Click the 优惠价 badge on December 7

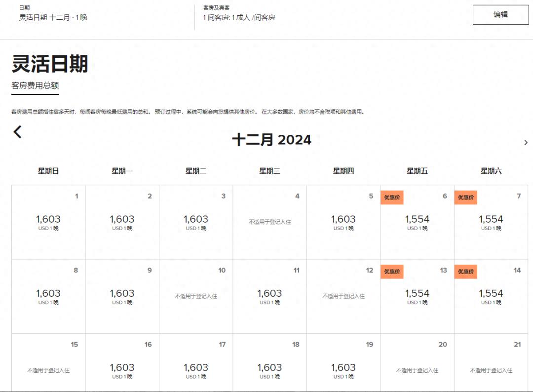tap(465, 197)
